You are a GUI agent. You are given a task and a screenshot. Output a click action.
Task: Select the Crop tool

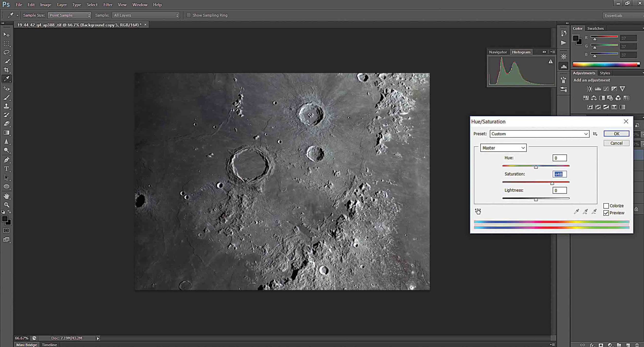point(7,70)
